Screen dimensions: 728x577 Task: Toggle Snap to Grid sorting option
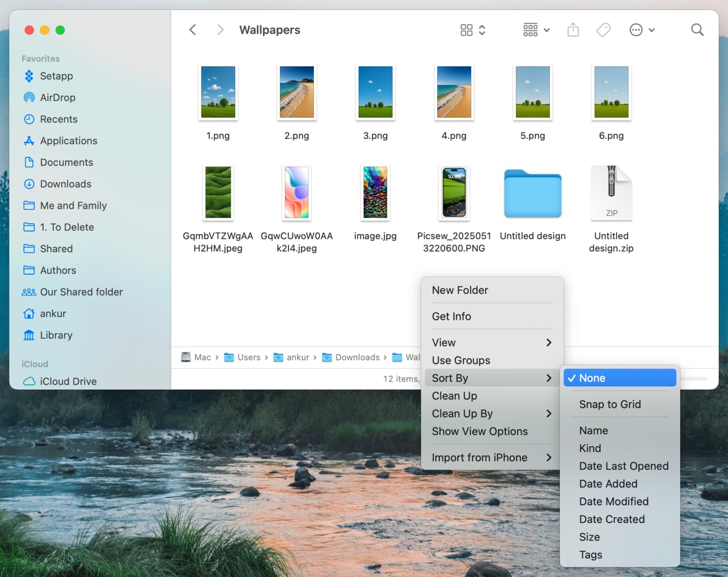(620, 404)
